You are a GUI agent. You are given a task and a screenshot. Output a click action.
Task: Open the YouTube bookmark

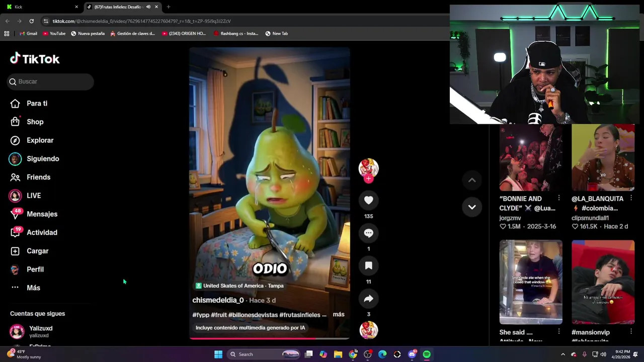54,34
